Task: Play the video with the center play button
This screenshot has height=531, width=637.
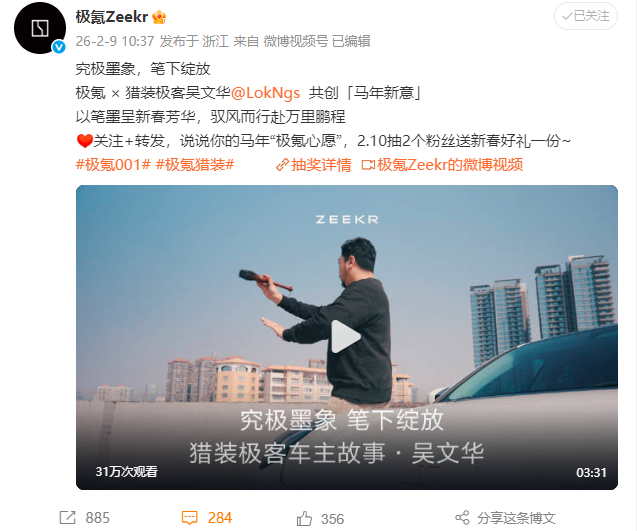Action: pos(346,337)
